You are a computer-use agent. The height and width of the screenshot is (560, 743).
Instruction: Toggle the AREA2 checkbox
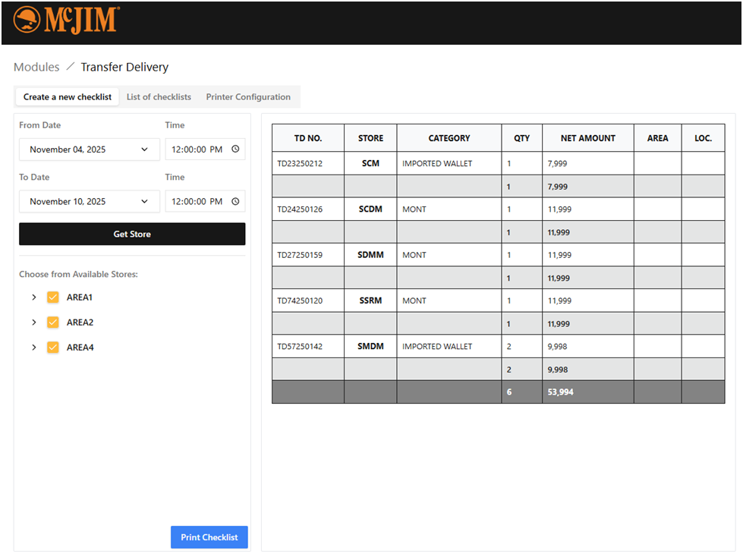pyautogui.click(x=53, y=322)
